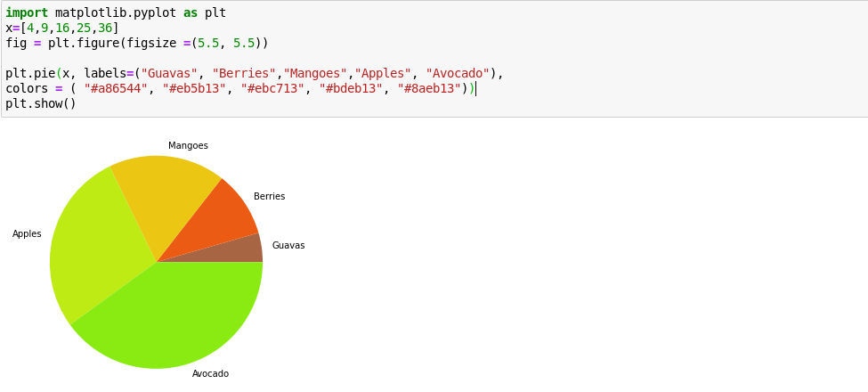Click the "Guavas" string in the code
Viewport: 868px width, 392px height.
[x=169, y=74]
